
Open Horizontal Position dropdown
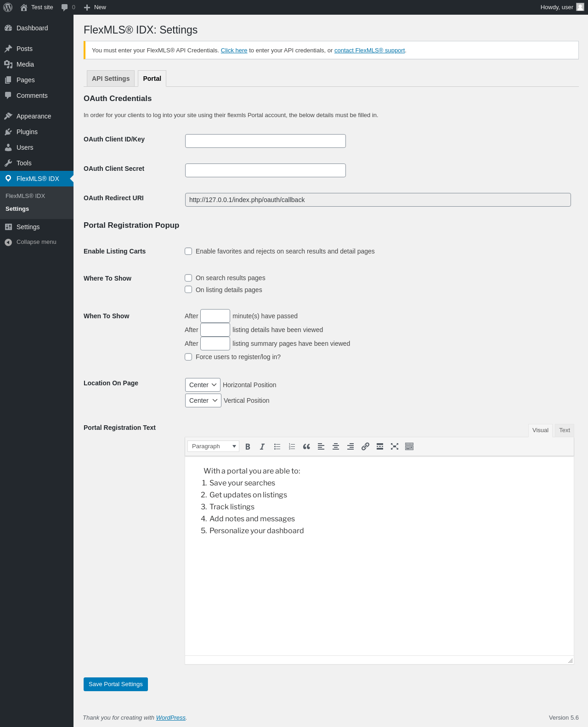tap(203, 385)
